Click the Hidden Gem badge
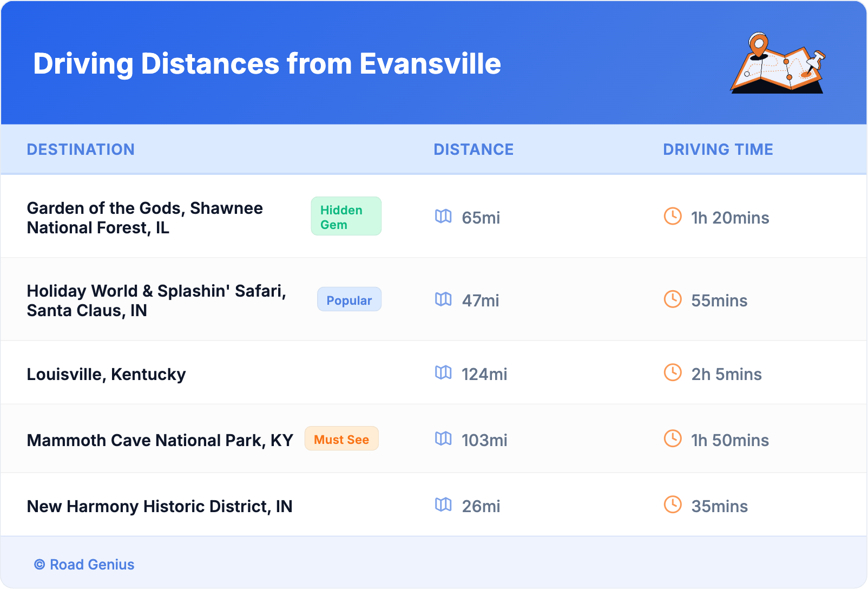The image size is (868, 589). [346, 217]
